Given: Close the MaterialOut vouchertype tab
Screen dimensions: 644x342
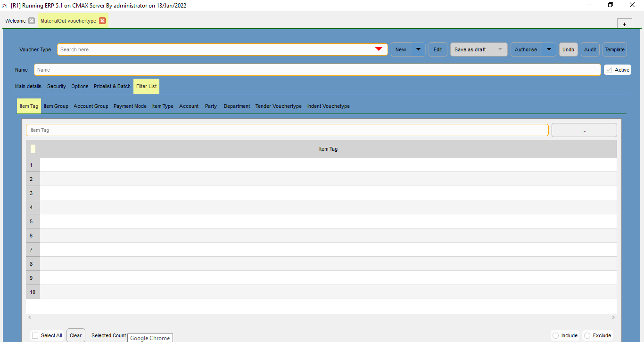Looking at the screenshot, I should [x=102, y=21].
